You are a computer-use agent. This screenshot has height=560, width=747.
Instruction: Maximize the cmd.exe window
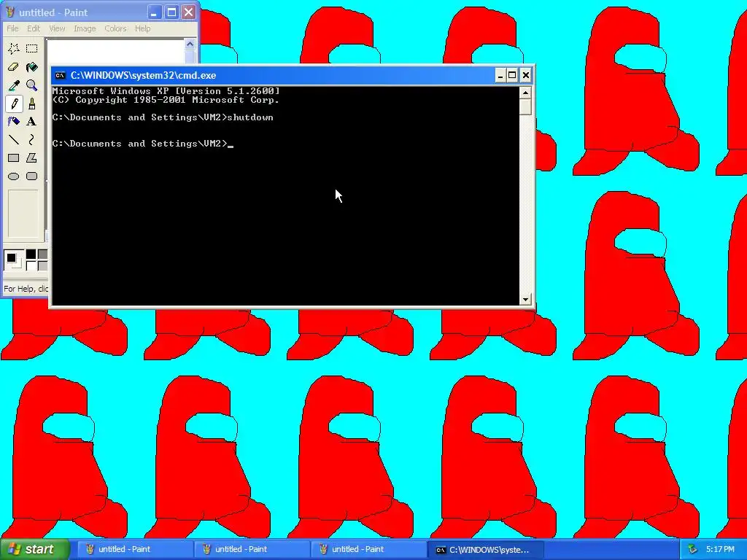click(513, 75)
